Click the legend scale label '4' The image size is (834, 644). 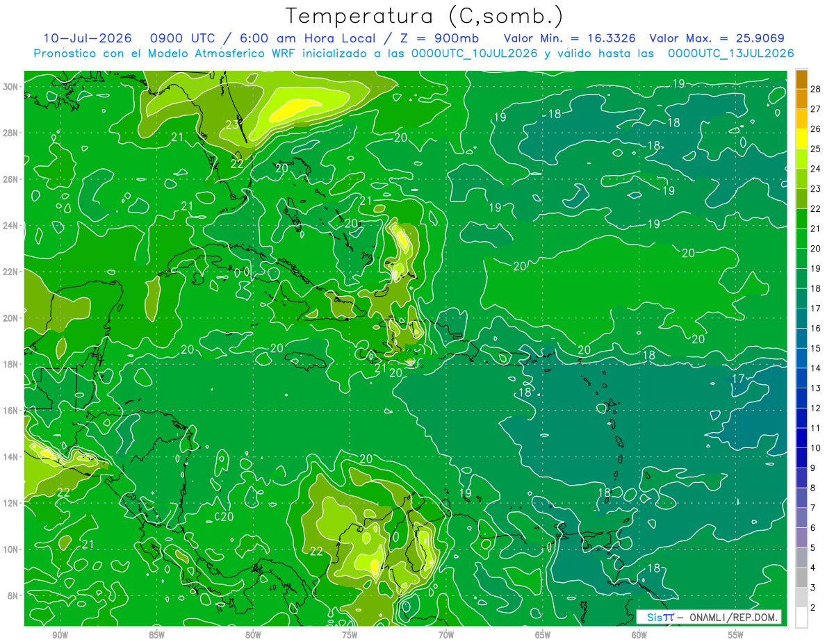pyautogui.click(x=813, y=568)
